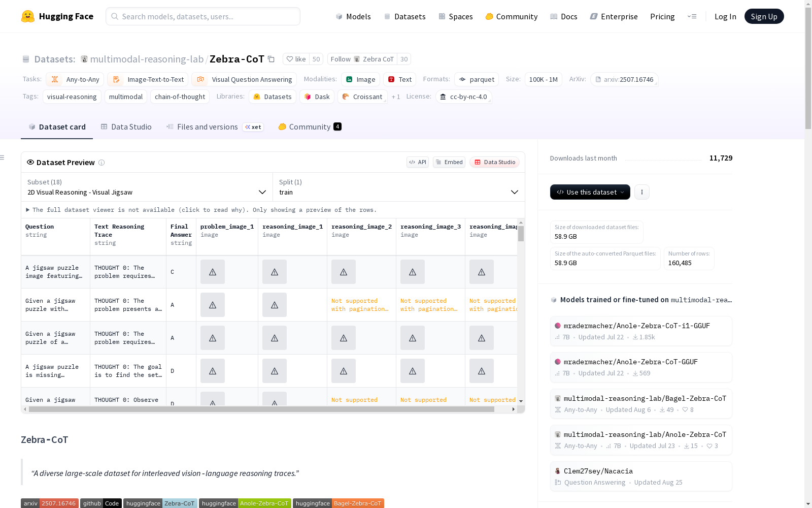Open the API button in Dataset Preview
The height and width of the screenshot is (508, 812).
click(x=418, y=162)
